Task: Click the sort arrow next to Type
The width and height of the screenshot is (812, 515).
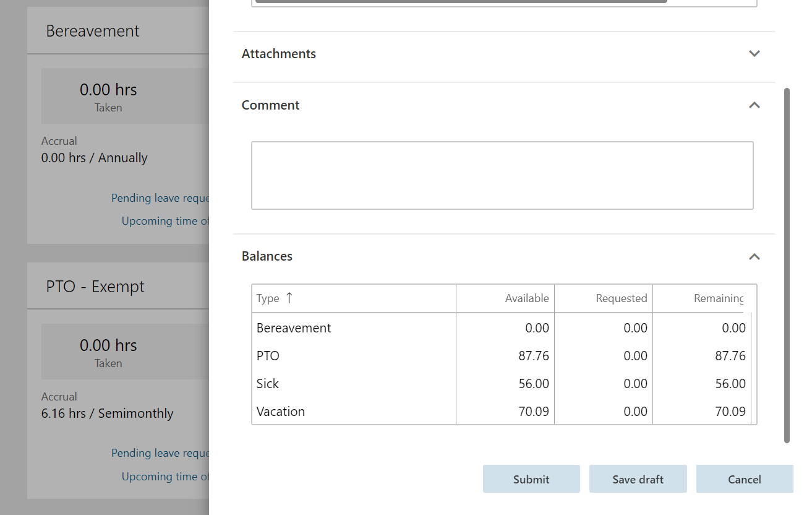Action: (x=289, y=298)
